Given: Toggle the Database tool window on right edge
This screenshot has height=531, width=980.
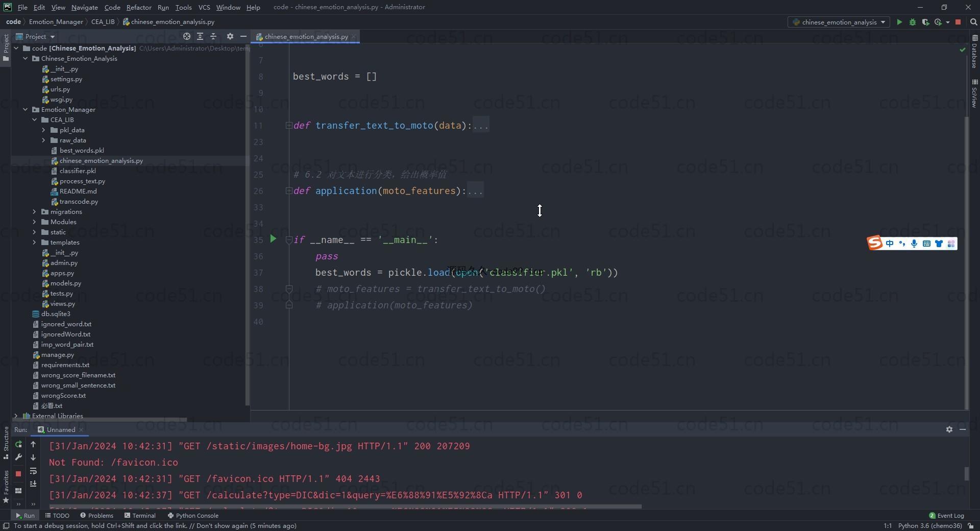Looking at the screenshot, I should (974, 52).
